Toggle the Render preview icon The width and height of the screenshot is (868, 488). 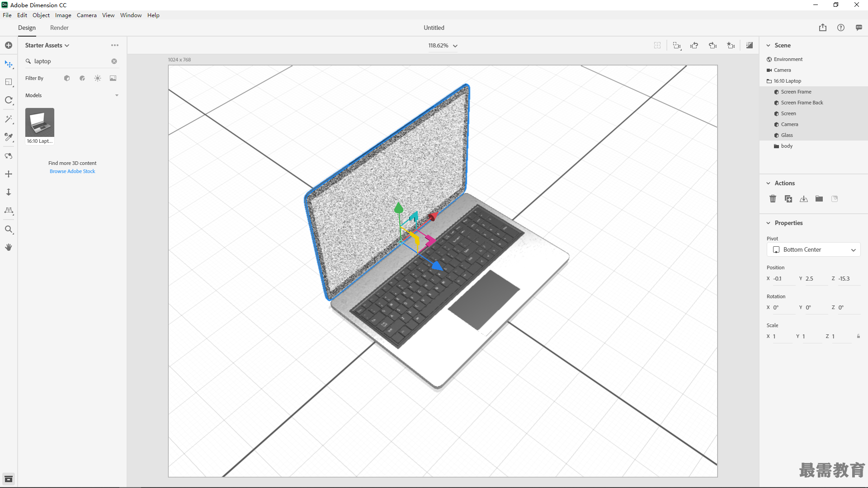click(750, 45)
